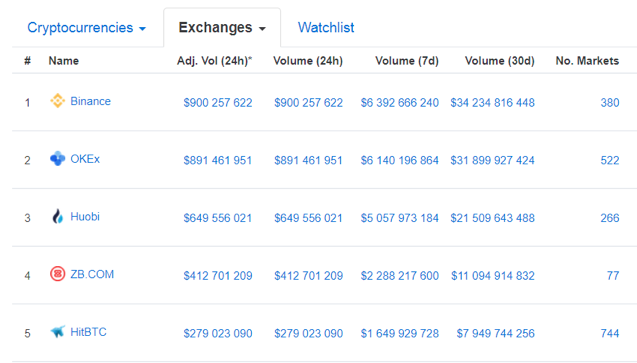Click the ZB.COM red circular logo

point(57,274)
